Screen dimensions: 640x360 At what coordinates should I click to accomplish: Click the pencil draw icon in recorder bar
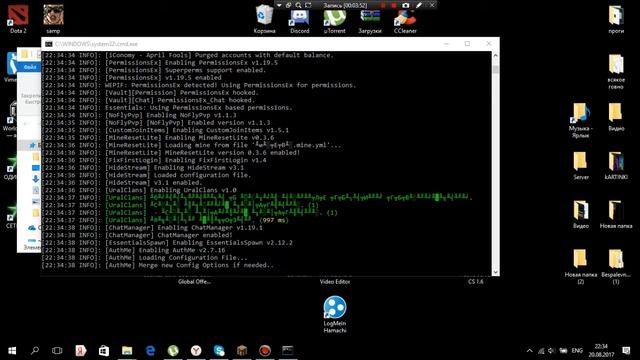tap(419, 5)
